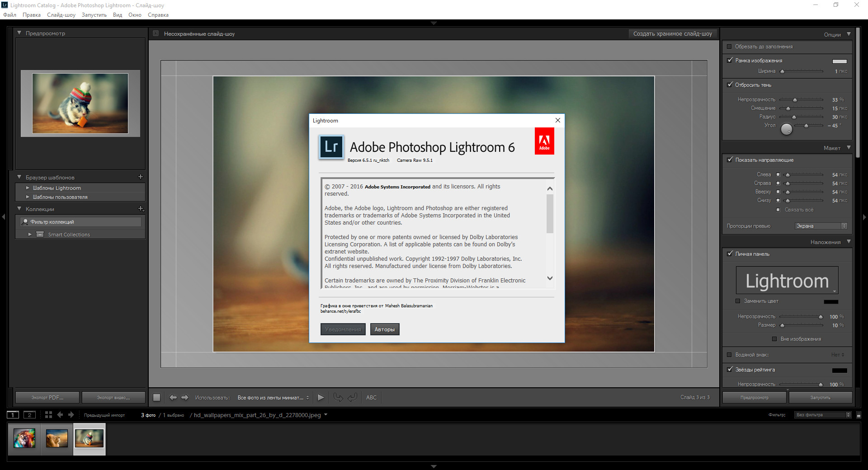Switch to main window display 1
The height and width of the screenshot is (470, 868).
pyautogui.click(x=13, y=415)
